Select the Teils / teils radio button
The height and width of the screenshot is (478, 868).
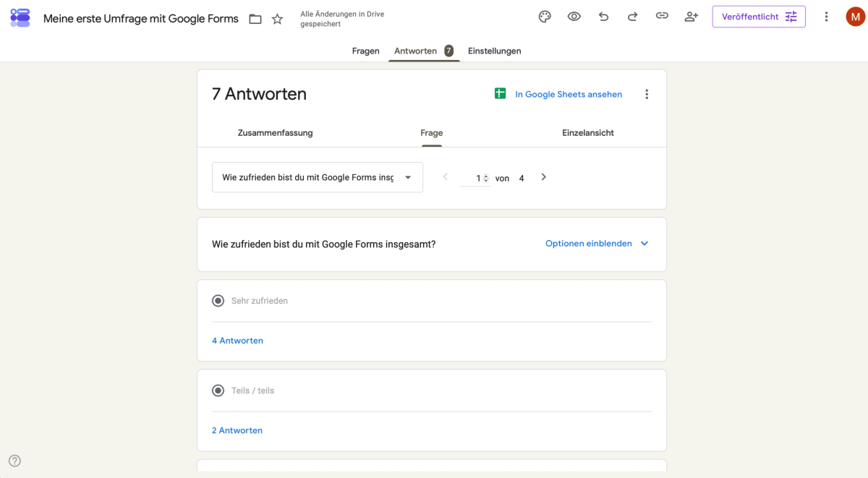(x=218, y=390)
